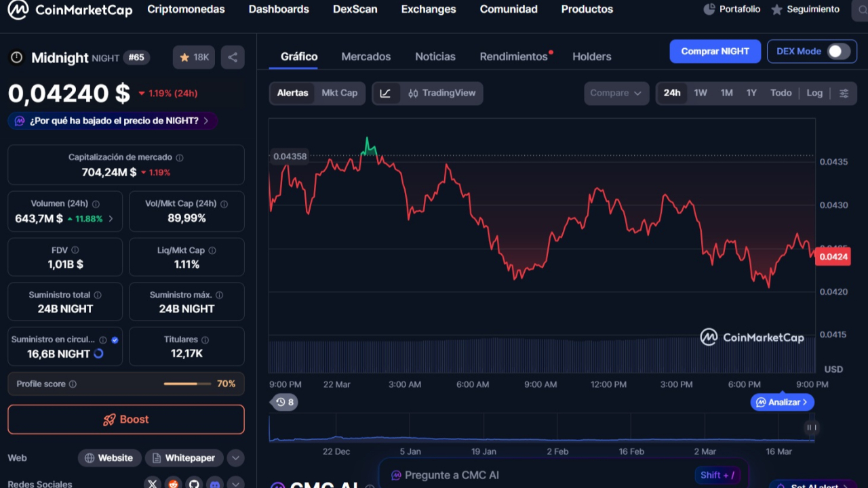The image size is (868, 488).
Task: Open the search magnifier icon
Action: coord(861,9)
